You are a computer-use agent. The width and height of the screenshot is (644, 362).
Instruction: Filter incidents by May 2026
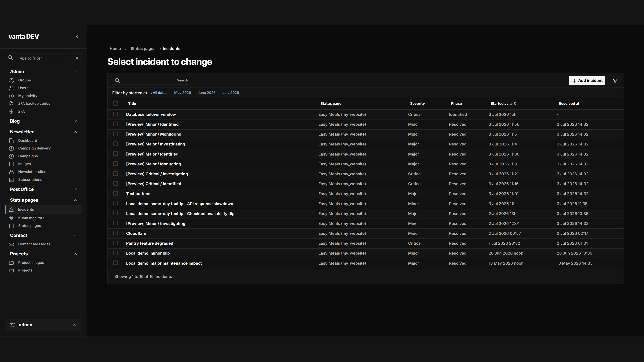[182, 93]
